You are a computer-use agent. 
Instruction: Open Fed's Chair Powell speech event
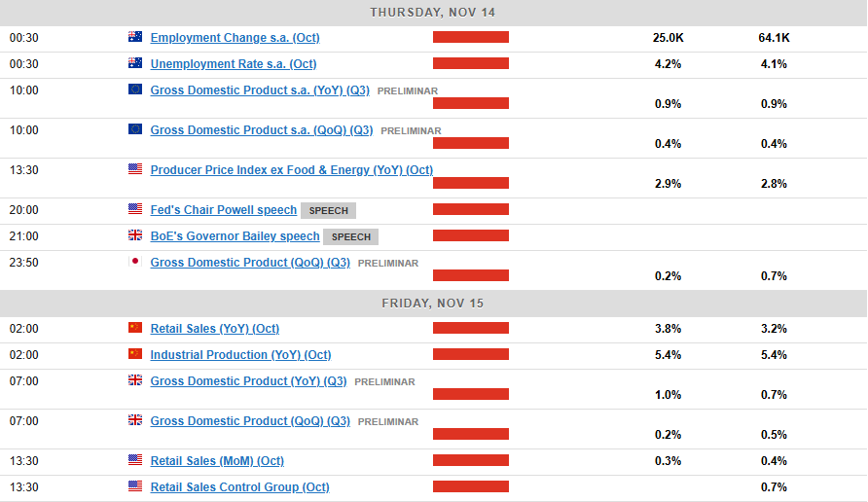click(223, 210)
